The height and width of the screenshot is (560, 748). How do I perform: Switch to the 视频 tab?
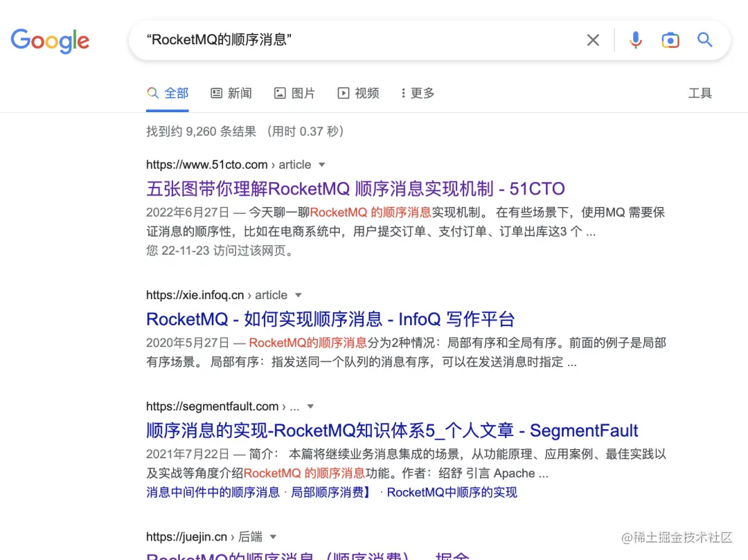pos(358,93)
